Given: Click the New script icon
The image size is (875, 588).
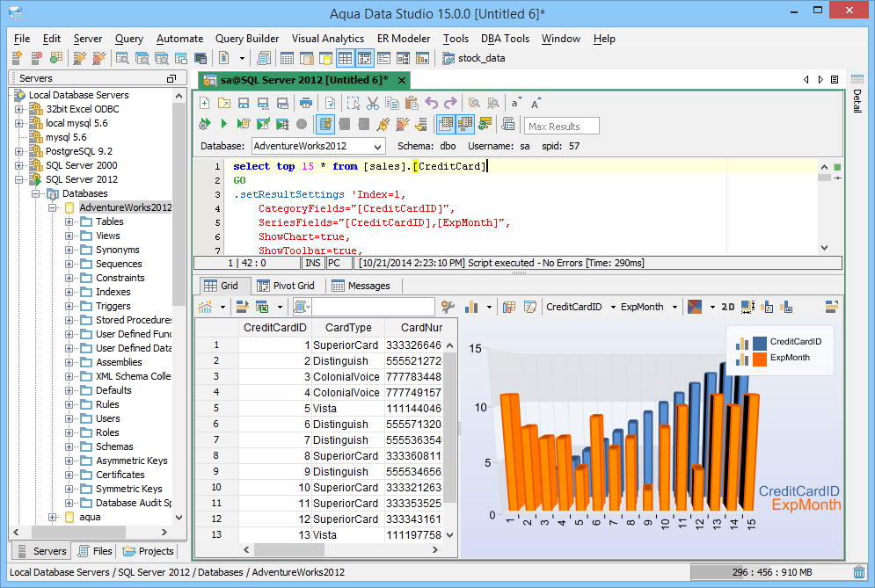Looking at the screenshot, I should [x=205, y=103].
